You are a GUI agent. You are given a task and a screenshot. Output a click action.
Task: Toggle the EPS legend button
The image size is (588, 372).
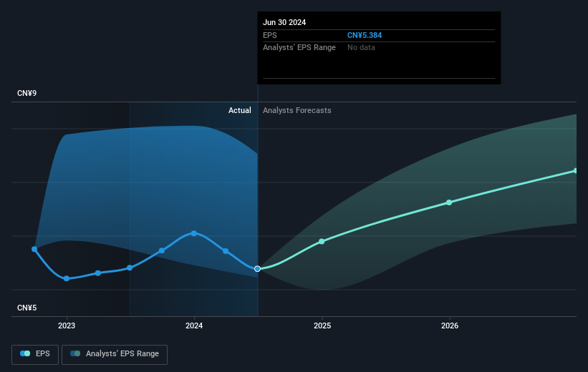tap(35, 354)
